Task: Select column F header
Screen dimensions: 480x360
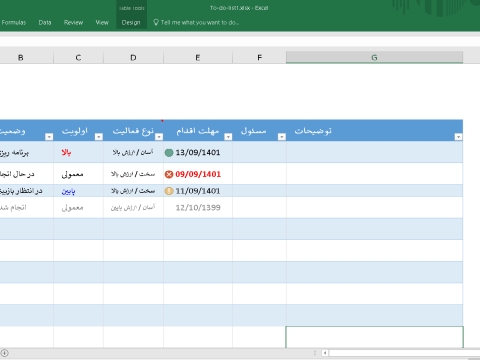Action: (259, 57)
